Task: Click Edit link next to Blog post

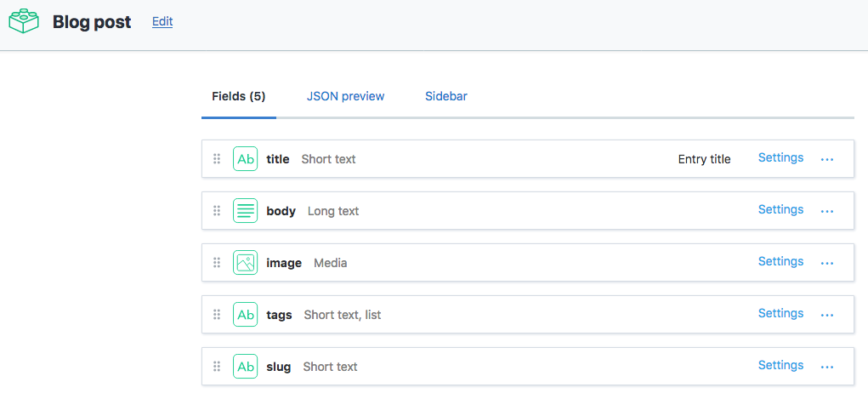Action: click(162, 22)
